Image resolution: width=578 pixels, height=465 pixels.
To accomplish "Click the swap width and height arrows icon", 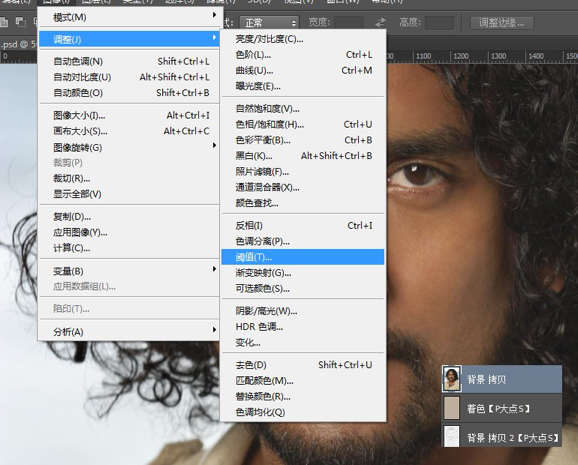I will pos(380,22).
